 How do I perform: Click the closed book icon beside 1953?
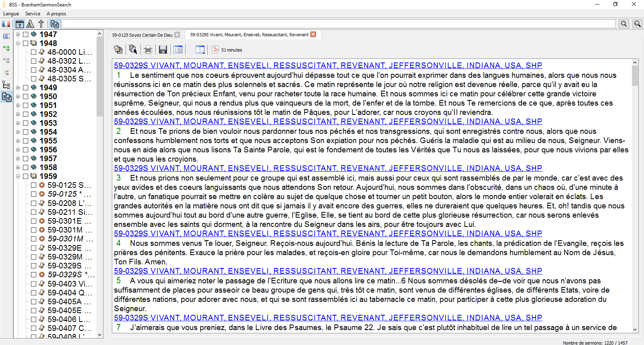34,123
